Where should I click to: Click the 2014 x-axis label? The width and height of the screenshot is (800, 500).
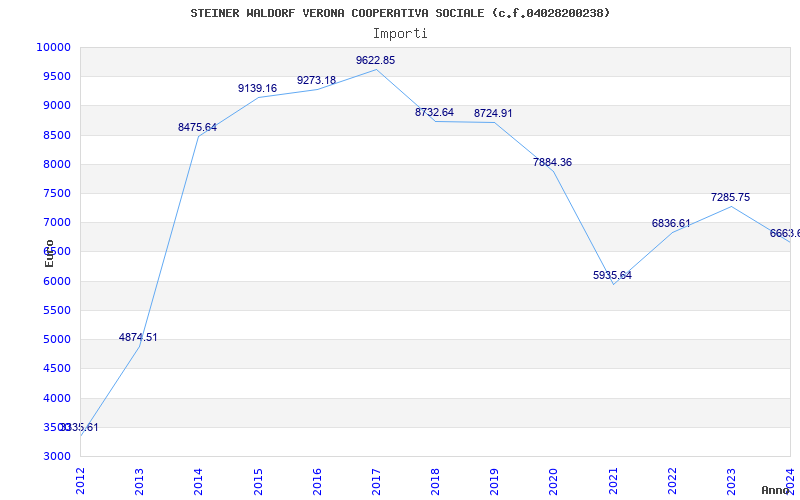pyautogui.click(x=198, y=481)
